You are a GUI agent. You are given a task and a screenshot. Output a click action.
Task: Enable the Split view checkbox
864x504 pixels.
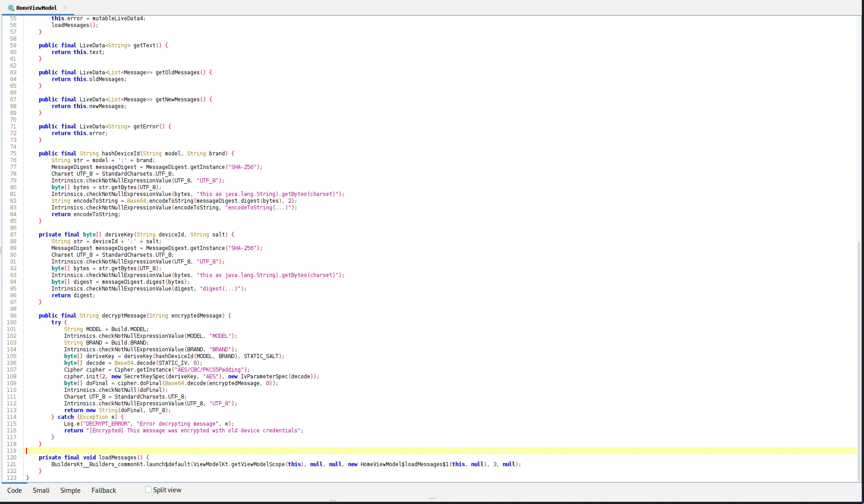click(x=148, y=490)
